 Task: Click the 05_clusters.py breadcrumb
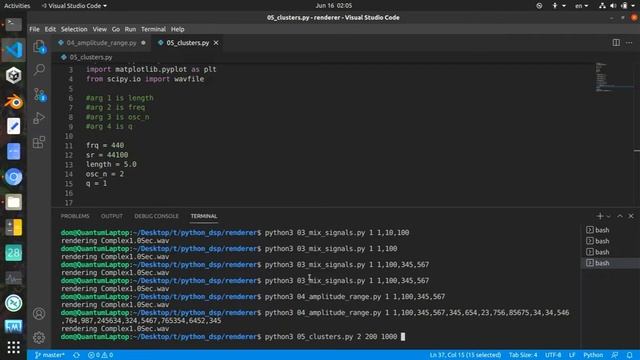coord(91,57)
